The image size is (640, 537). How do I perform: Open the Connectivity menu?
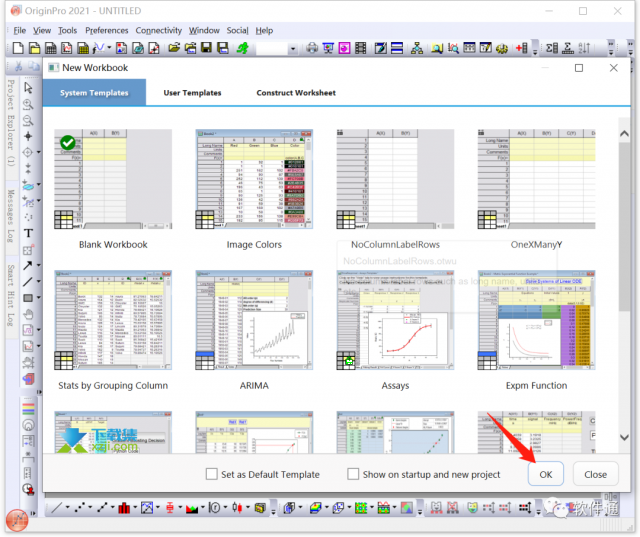tap(159, 31)
